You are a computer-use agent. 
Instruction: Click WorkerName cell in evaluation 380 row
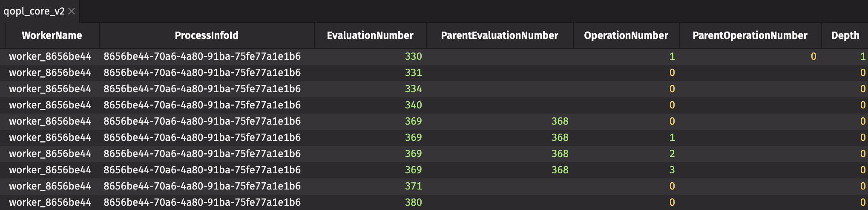[x=50, y=202]
